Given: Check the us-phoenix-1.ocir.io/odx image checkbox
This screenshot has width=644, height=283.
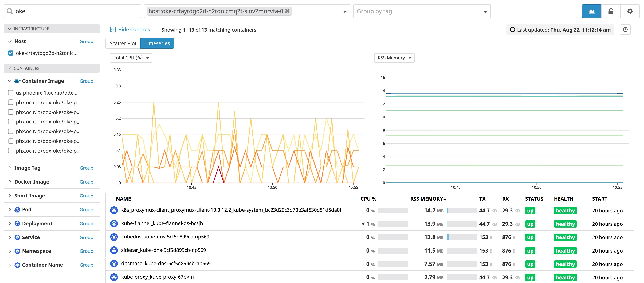Looking at the screenshot, I should [x=10, y=93].
